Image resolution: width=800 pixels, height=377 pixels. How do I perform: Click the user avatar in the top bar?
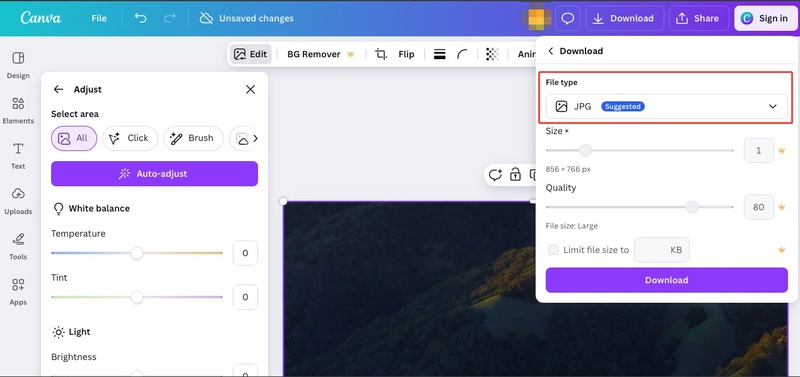click(x=536, y=18)
